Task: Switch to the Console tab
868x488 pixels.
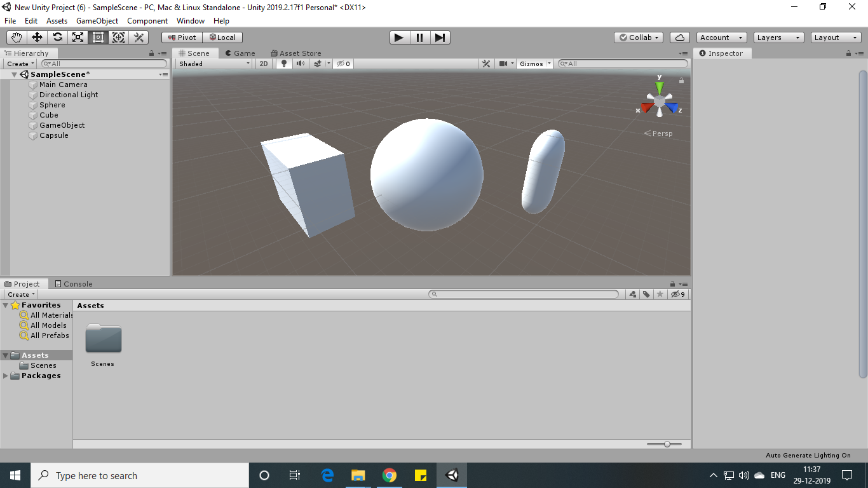Action: click(74, 284)
